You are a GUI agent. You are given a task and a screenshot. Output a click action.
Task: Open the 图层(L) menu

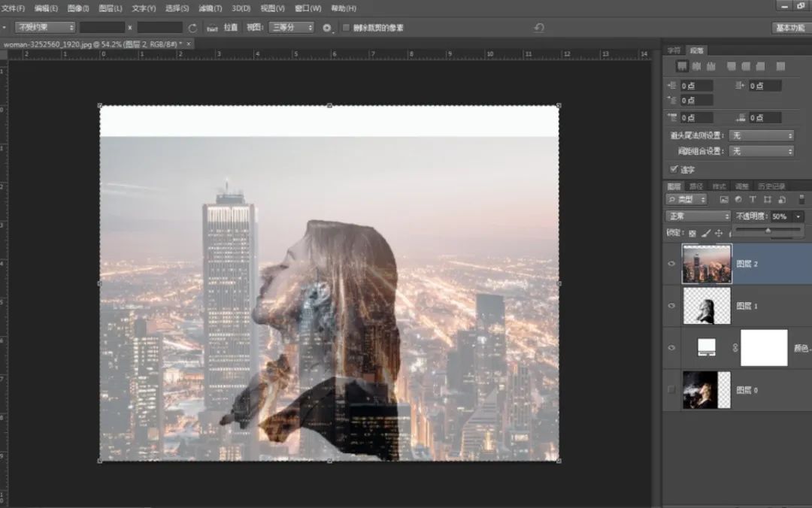(111, 8)
